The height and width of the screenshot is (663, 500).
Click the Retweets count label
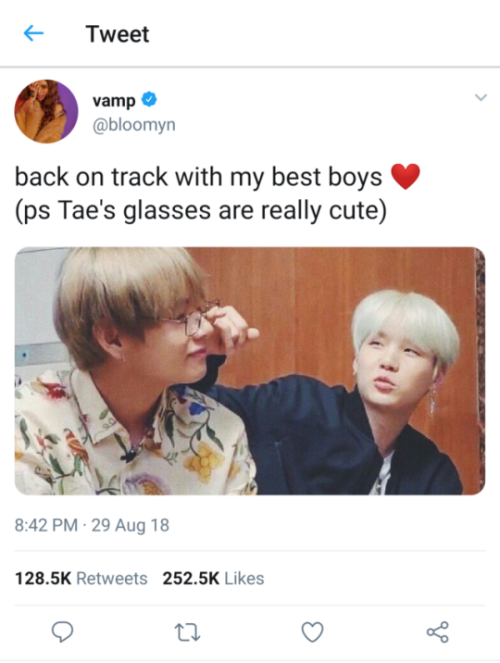click(112, 578)
